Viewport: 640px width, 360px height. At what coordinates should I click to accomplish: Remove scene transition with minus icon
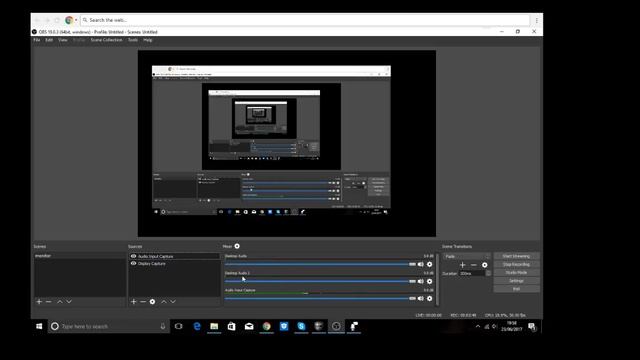pos(473,265)
